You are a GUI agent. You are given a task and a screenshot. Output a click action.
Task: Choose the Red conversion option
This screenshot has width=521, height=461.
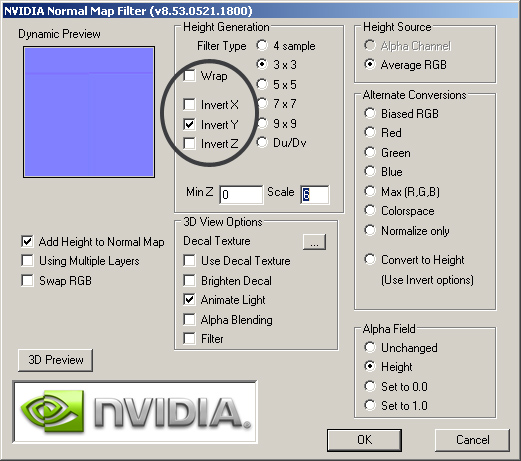coord(370,132)
